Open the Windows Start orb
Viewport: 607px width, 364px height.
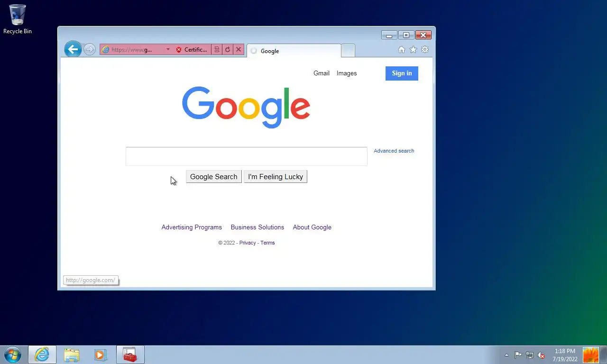(13, 355)
